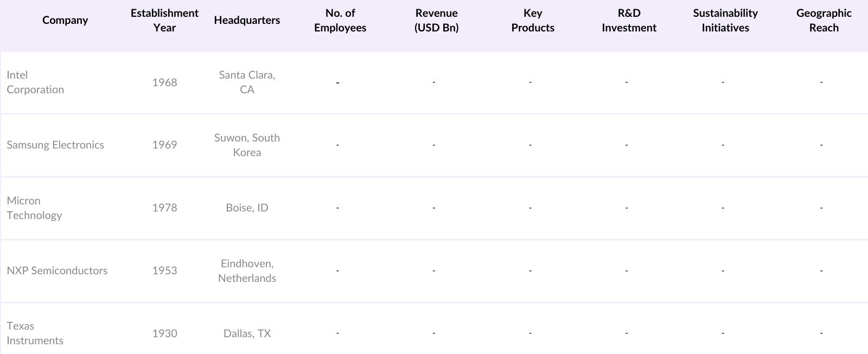
Task: Select the Samsung Electronics company cell
Action: pyautogui.click(x=55, y=145)
